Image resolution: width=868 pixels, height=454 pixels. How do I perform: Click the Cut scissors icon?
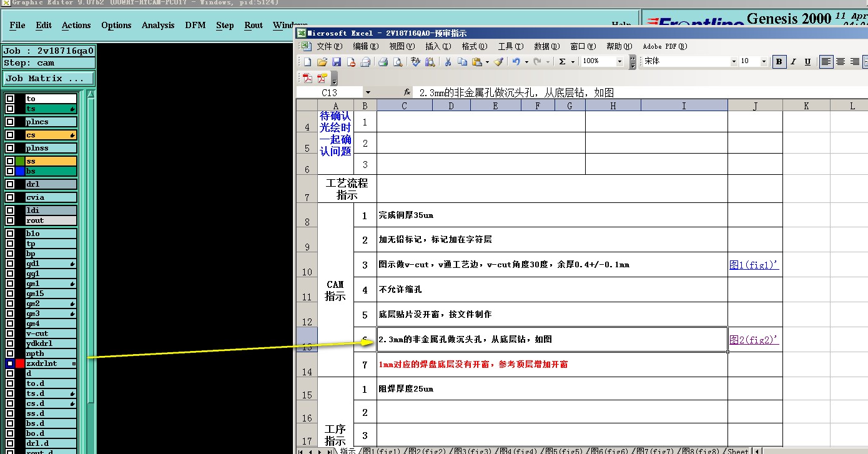(x=448, y=62)
